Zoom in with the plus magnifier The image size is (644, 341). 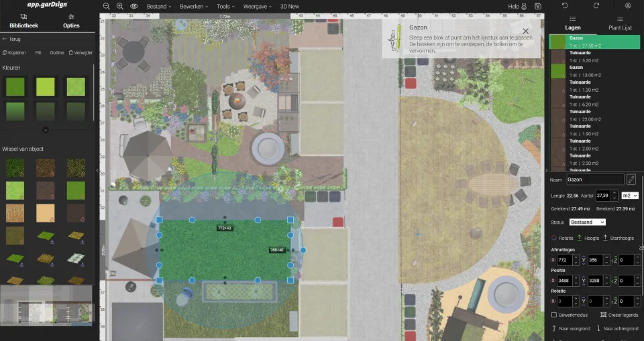tap(120, 6)
